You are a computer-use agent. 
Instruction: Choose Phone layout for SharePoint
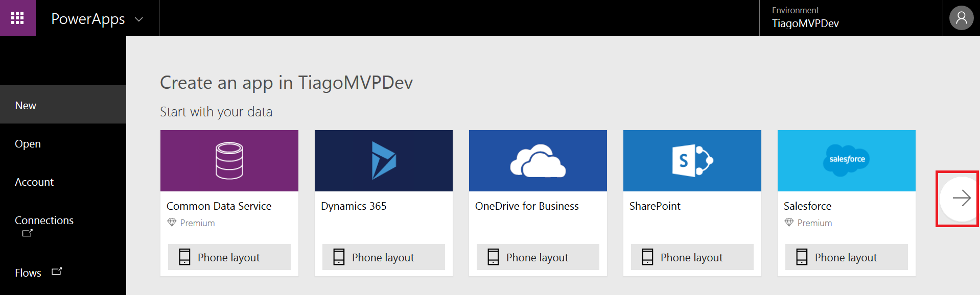[692, 257]
